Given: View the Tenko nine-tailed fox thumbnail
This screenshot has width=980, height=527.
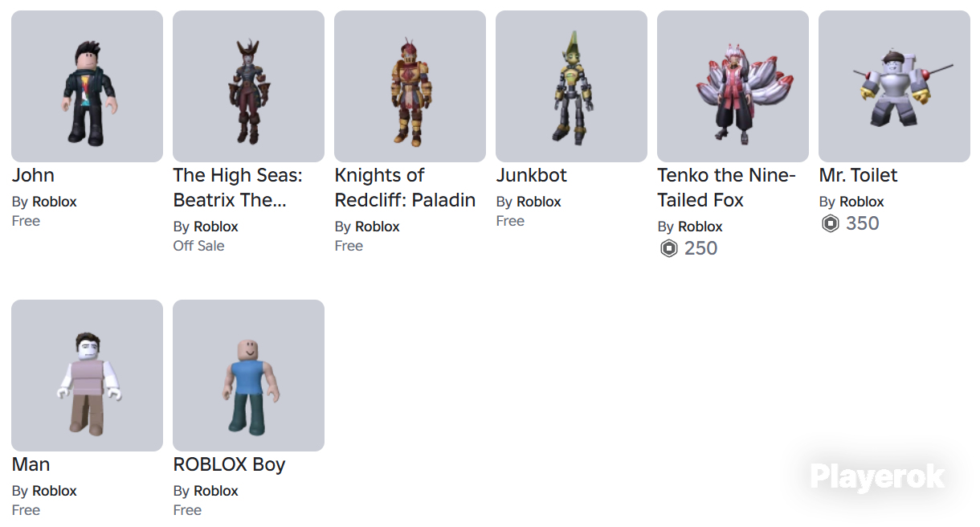Looking at the screenshot, I should [x=733, y=86].
